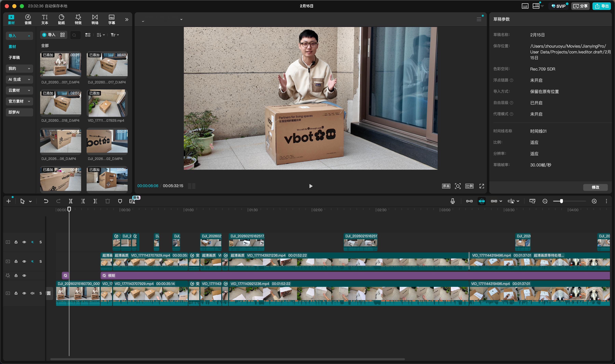The width and height of the screenshot is (615, 364).
Task: Open the media filter dropdown
Action: (x=115, y=35)
